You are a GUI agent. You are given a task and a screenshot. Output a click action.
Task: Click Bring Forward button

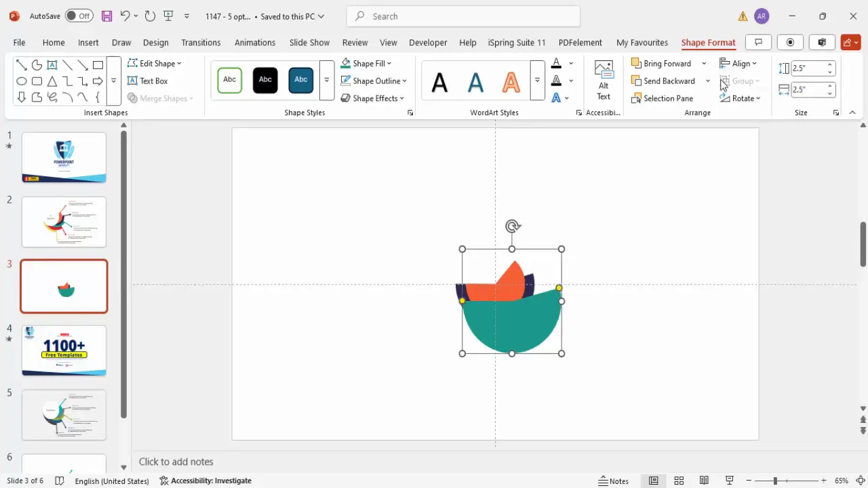[x=662, y=64]
